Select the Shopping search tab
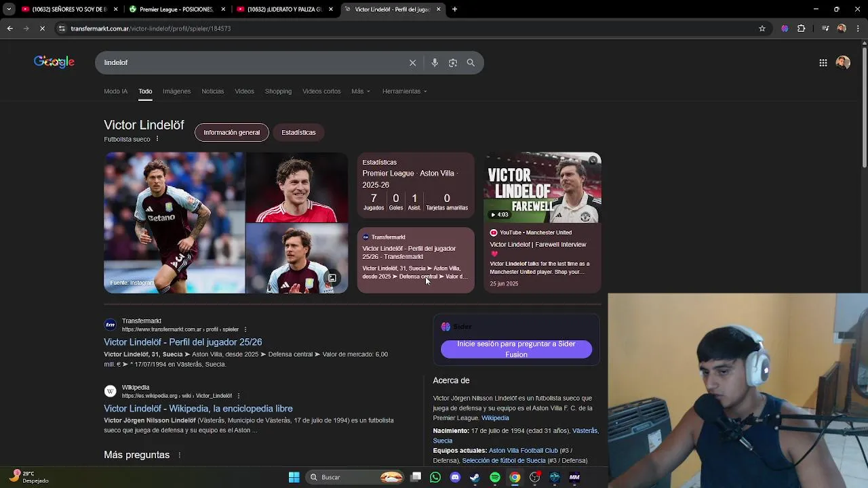The image size is (868, 488). pyautogui.click(x=278, y=91)
